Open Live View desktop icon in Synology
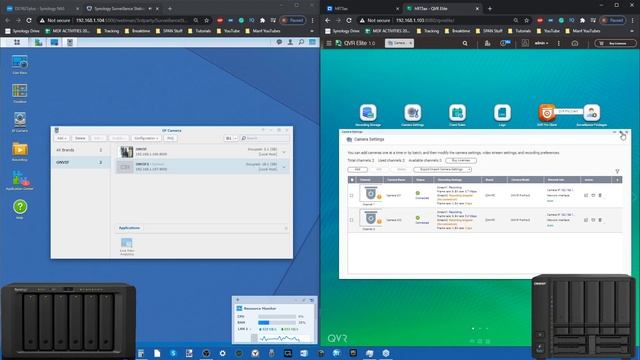Viewport: 640px width, 360px height. tap(20, 64)
